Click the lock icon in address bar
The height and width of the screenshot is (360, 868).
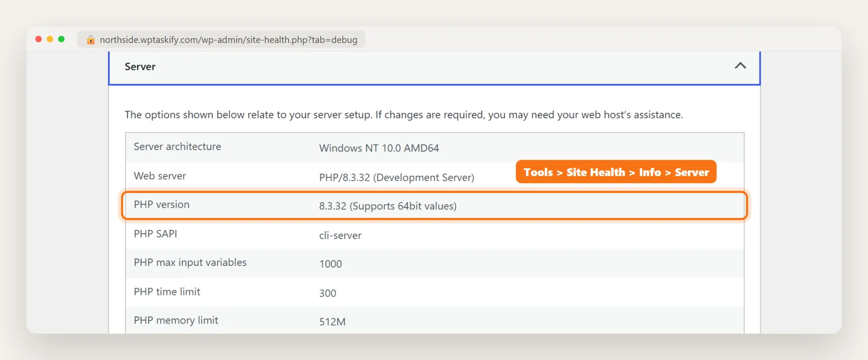[x=91, y=40]
